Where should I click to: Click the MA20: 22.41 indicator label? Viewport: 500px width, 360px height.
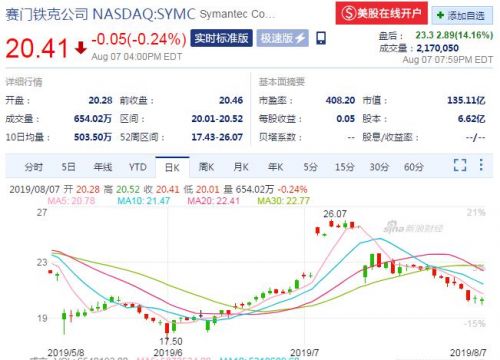tap(213, 201)
